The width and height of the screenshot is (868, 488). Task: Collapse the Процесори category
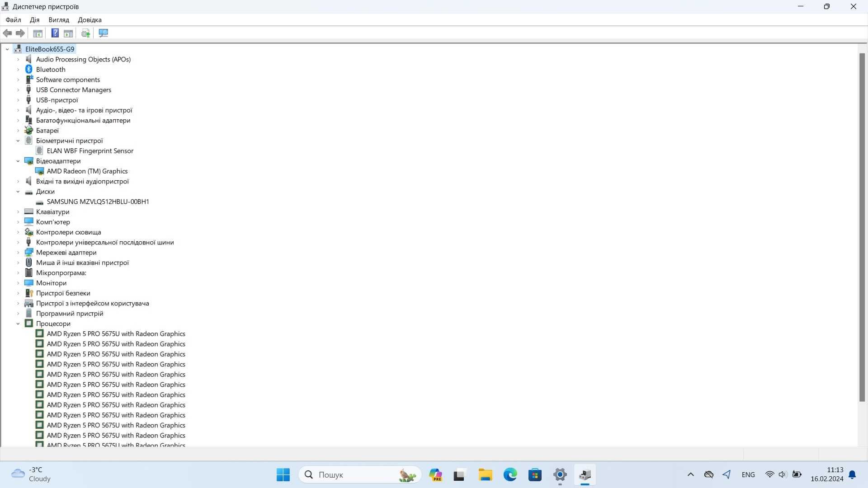(18, 324)
